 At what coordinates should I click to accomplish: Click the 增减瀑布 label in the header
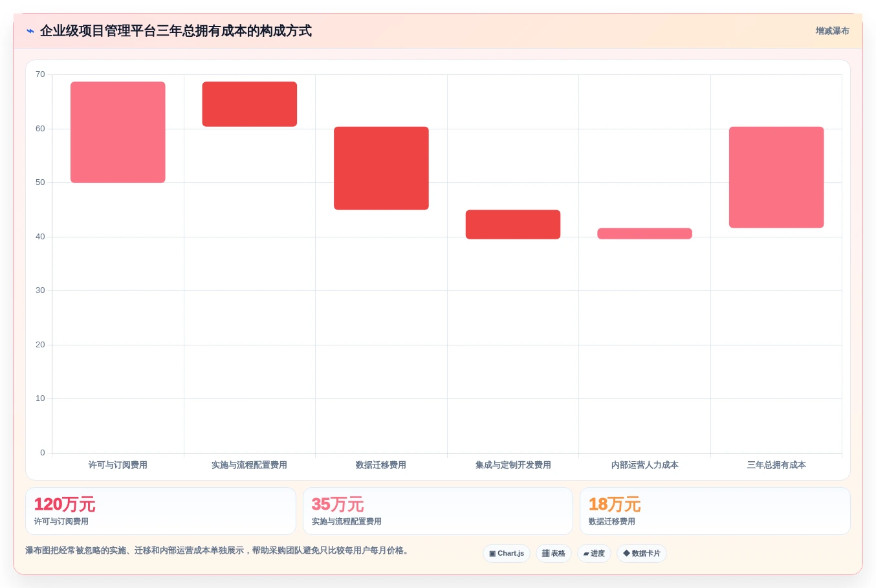coord(832,31)
